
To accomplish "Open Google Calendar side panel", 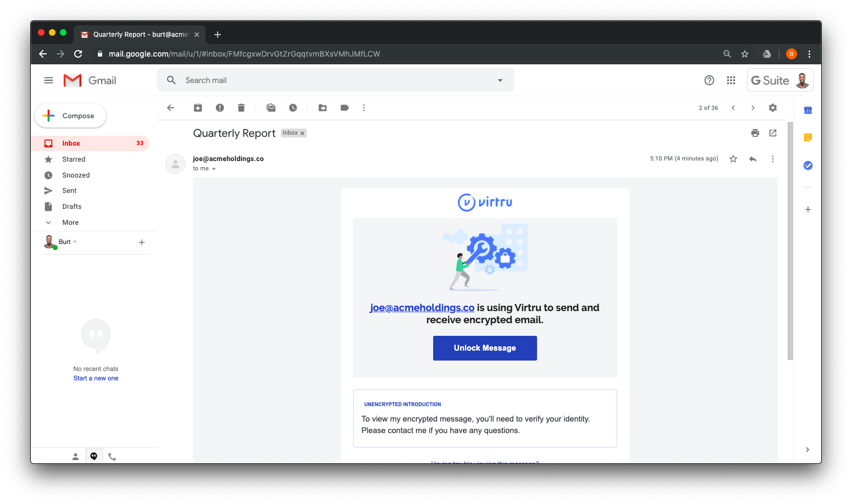I will pyautogui.click(x=808, y=110).
